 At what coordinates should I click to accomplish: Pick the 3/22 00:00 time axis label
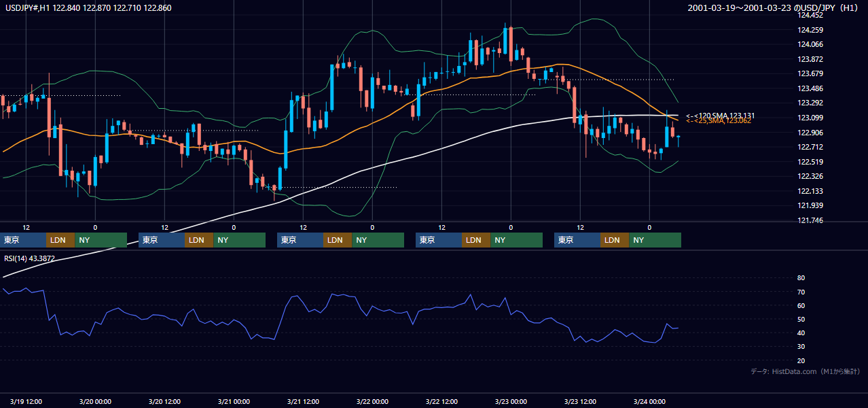[373, 402]
